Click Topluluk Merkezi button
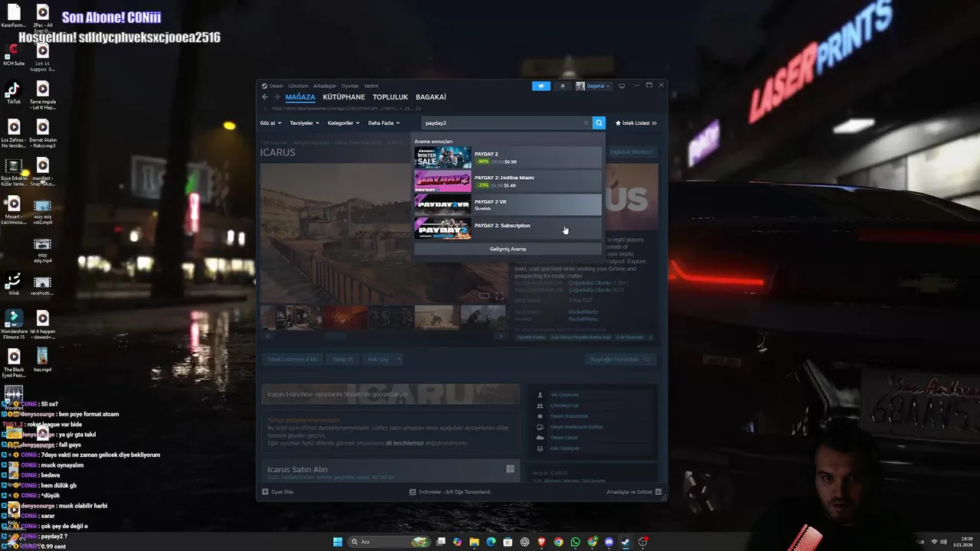 [x=631, y=152]
